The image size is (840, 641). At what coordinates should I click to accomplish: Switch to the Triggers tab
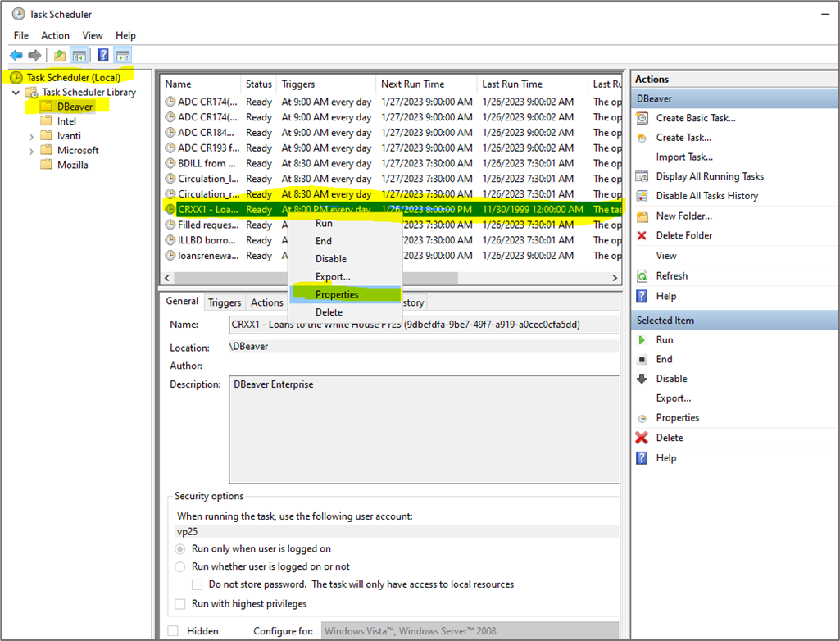(225, 302)
